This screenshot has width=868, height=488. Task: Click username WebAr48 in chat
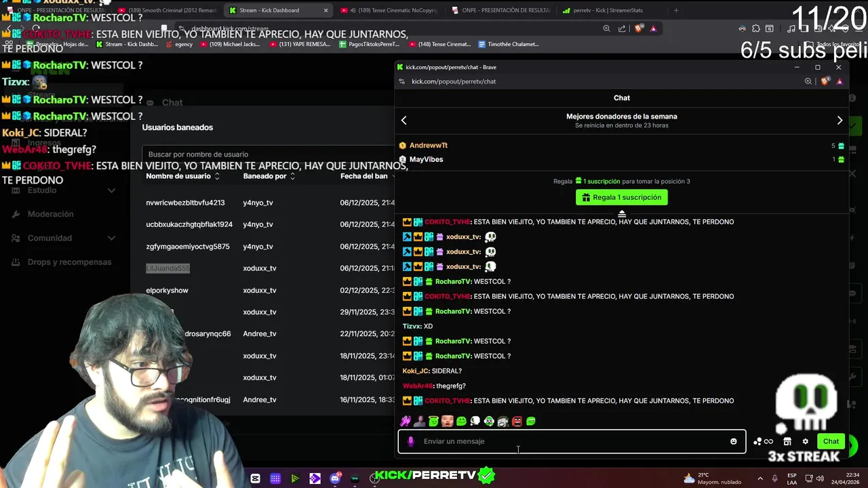pyautogui.click(x=418, y=386)
